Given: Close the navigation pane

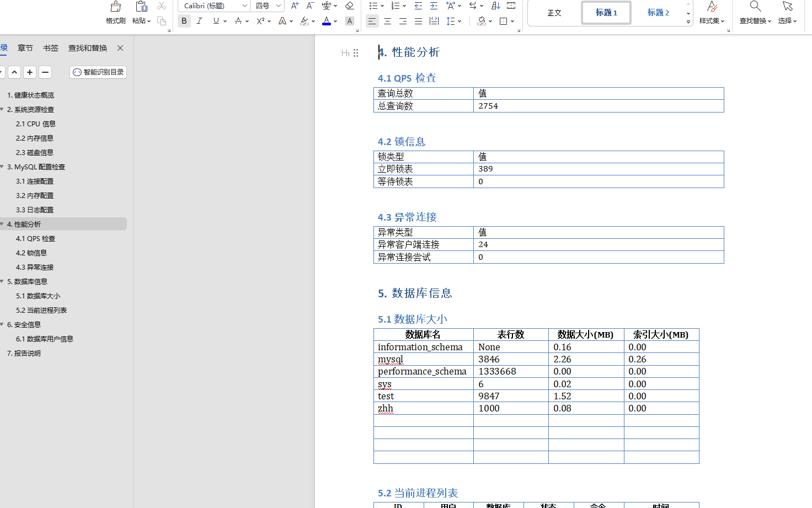Looking at the screenshot, I should pos(120,48).
